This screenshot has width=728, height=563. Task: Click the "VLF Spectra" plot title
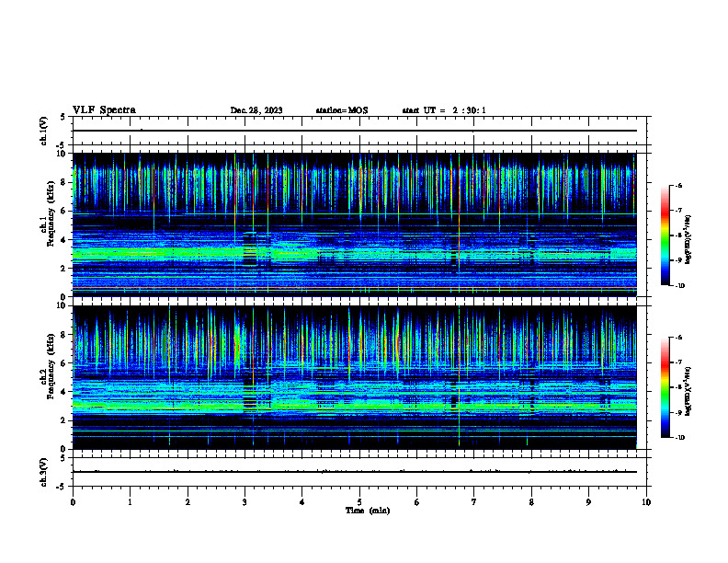pyautogui.click(x=104, y=110)
